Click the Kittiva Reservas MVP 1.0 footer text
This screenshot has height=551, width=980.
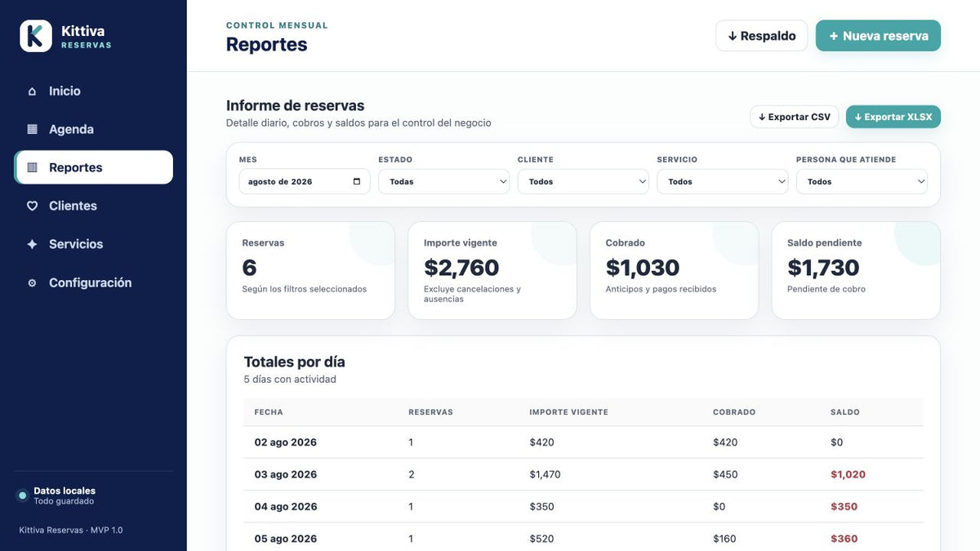coord(71,531)
